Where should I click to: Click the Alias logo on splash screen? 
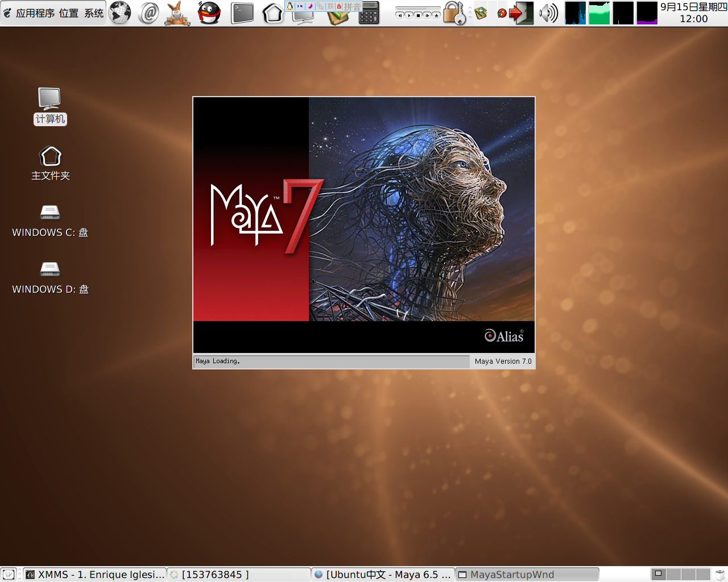point(504,336)
